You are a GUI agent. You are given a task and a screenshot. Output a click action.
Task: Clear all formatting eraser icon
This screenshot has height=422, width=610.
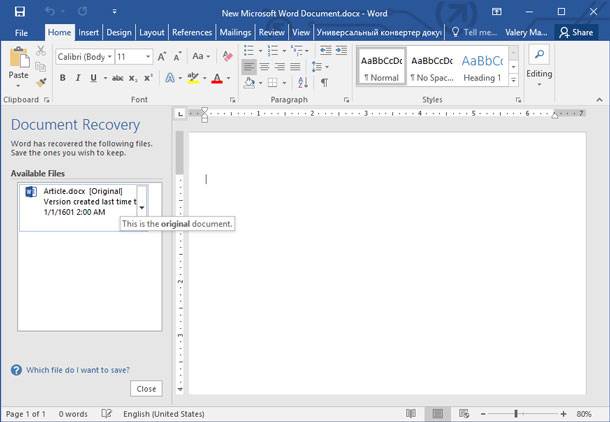227,56
